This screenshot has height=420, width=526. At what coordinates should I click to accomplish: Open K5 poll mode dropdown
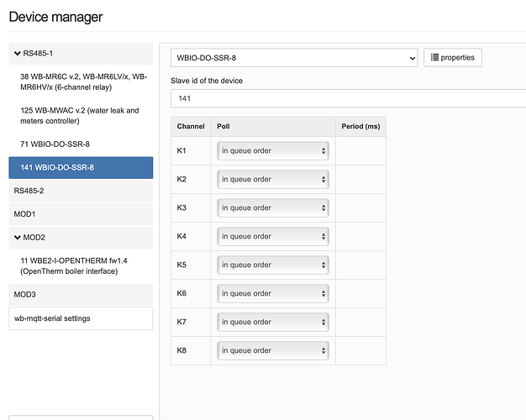point(273,265)
